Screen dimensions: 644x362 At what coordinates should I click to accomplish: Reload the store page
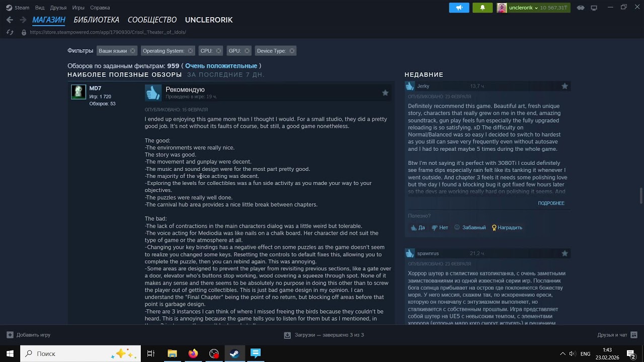point(10,32)
